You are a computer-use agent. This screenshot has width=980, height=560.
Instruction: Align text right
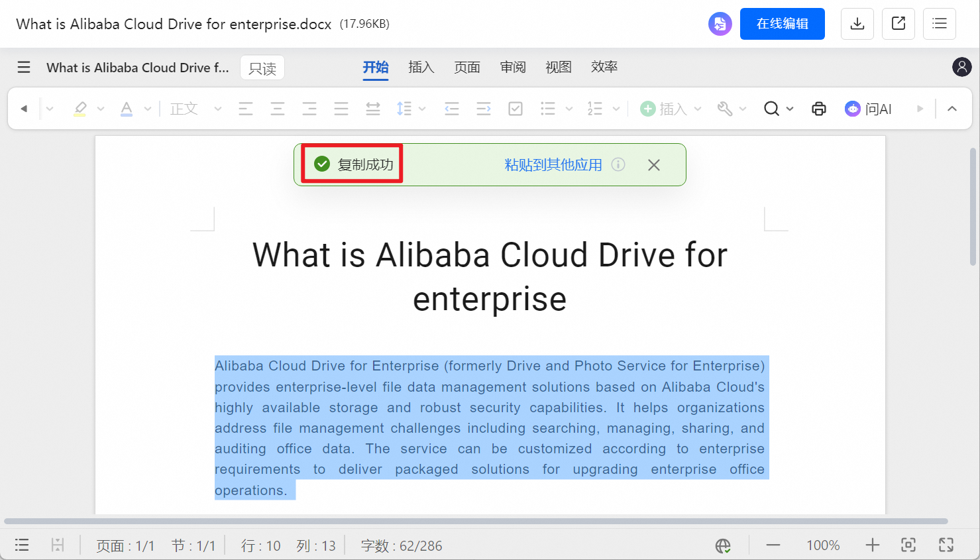pos(309,109)
